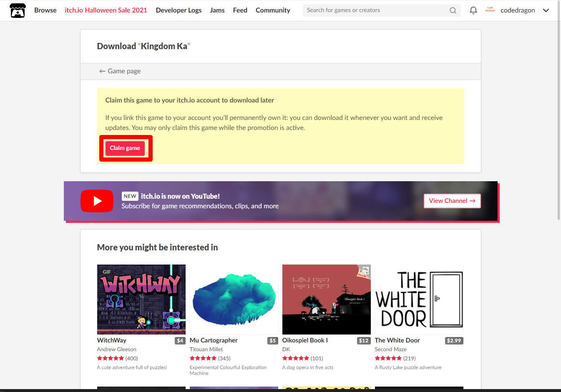Open author Titouan Millet
Screen dimensions: 561x392
206,350
